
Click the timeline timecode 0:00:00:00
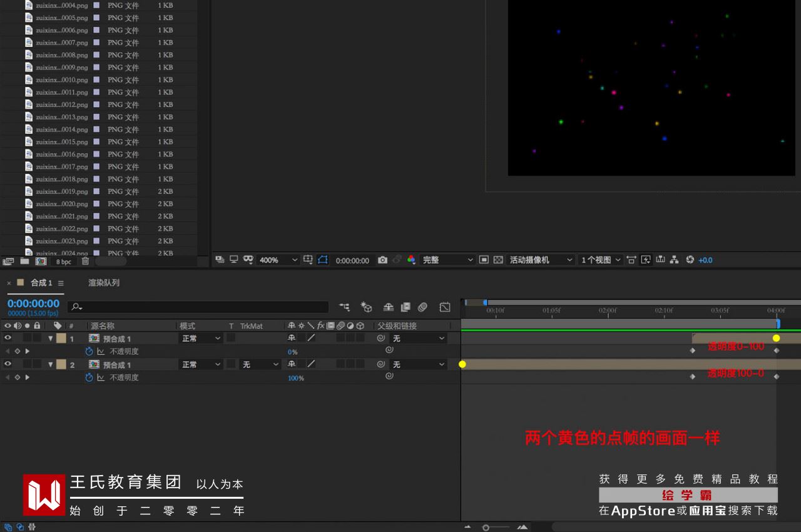click(33, 304)
